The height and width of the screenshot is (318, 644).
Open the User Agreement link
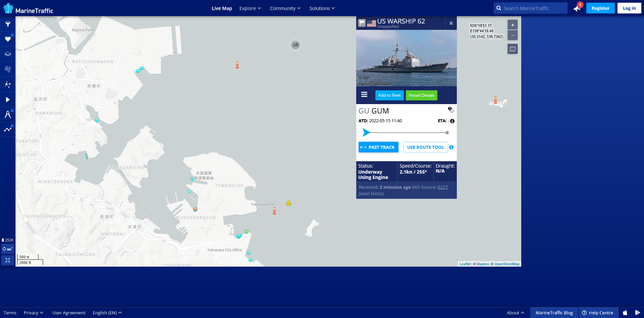click(x=69, y=313)
